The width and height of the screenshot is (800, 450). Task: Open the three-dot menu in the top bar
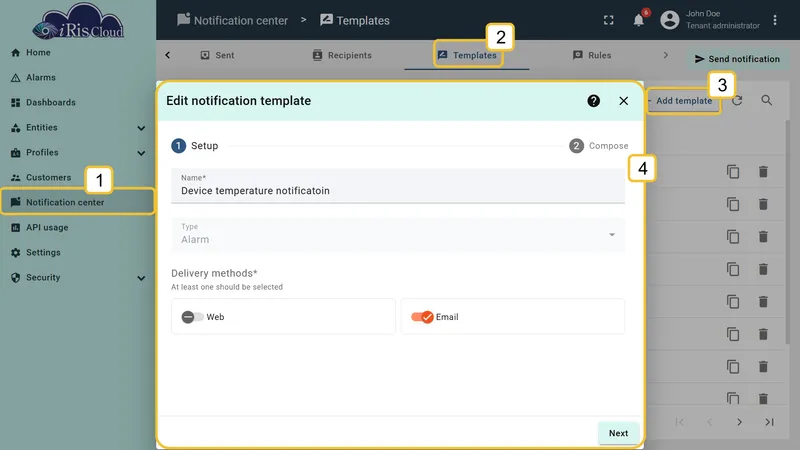[774, 20]
